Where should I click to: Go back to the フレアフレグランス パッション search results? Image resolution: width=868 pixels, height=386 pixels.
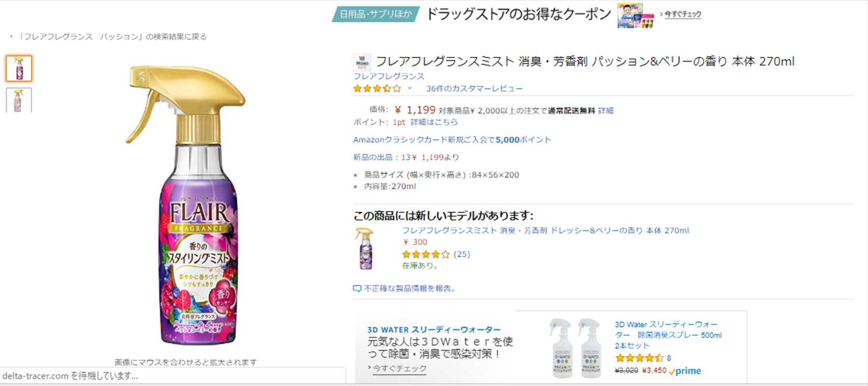[109, 37]
